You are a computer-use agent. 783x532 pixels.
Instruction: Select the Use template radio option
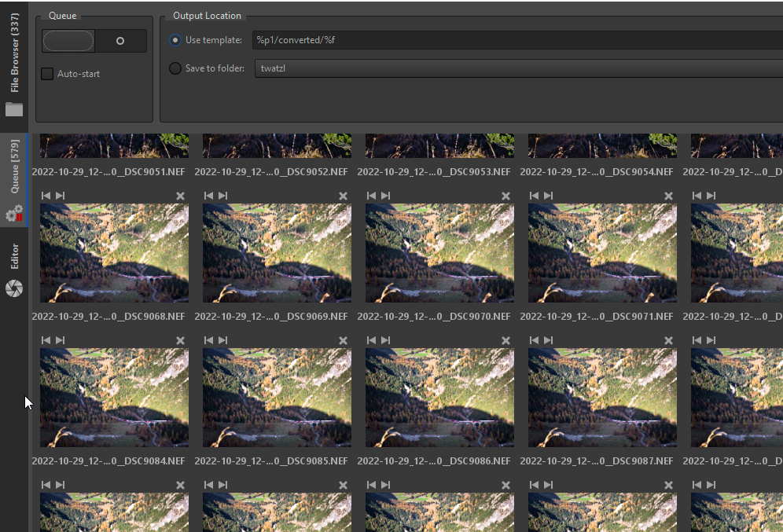175,40
